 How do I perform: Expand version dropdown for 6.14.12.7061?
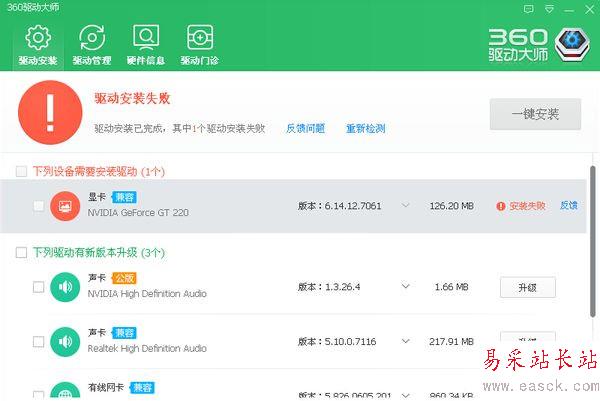(x=405, y=205)
